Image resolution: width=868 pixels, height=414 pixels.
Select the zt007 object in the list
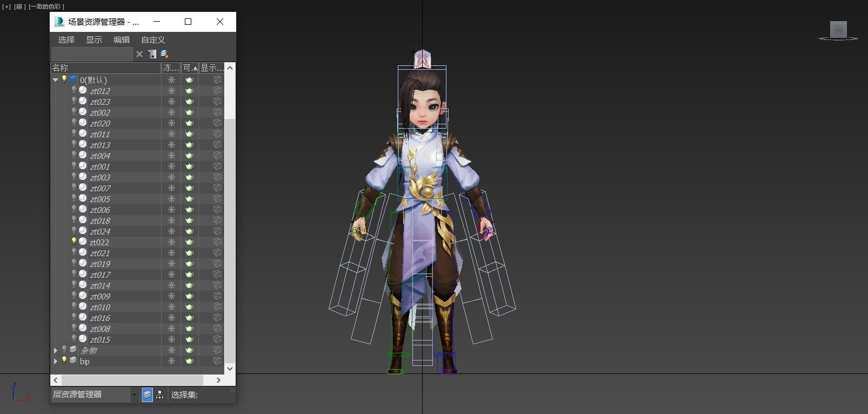coord(101,188)
